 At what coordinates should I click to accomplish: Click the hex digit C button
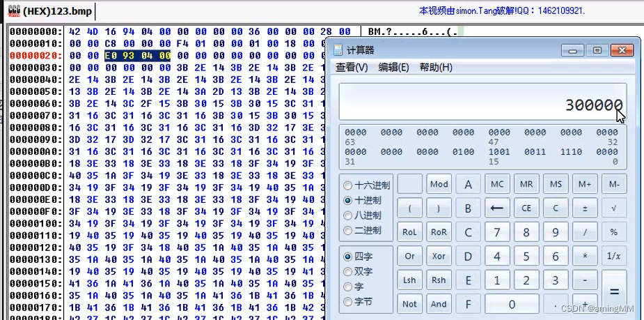pyautogui.click(x=468, y=232)
